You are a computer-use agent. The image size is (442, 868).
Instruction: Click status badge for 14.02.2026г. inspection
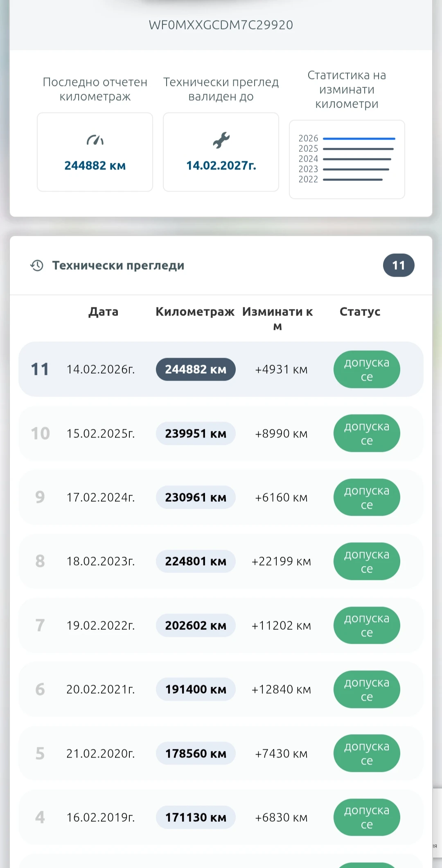click(366, 370)
